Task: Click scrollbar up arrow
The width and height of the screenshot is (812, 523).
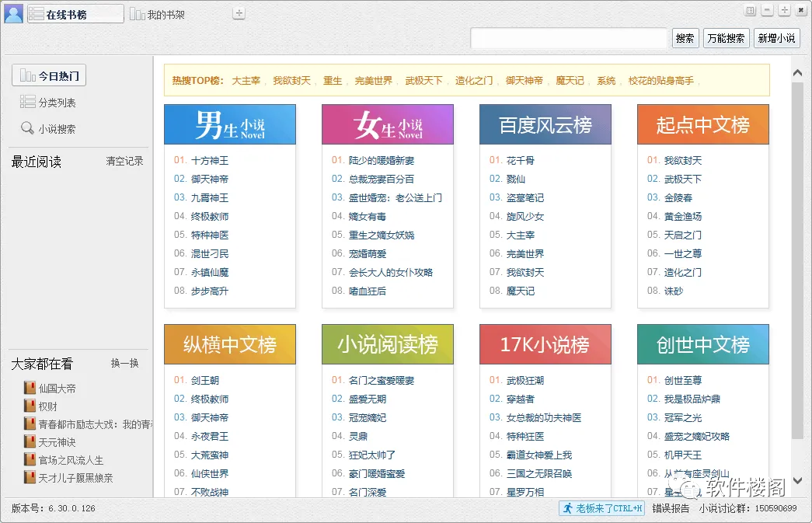Action: coord(797,73)
